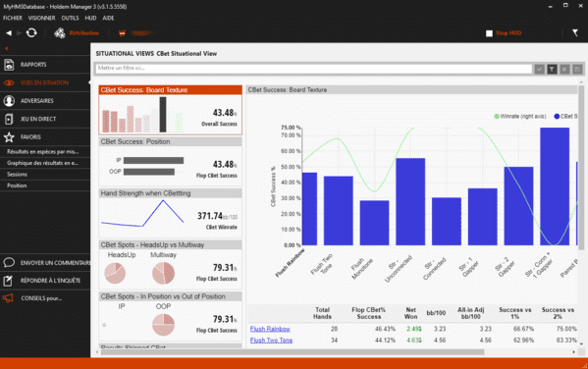
Task: Click the 46.43% cell for Flush Rainbow
Action: [385, 329]
